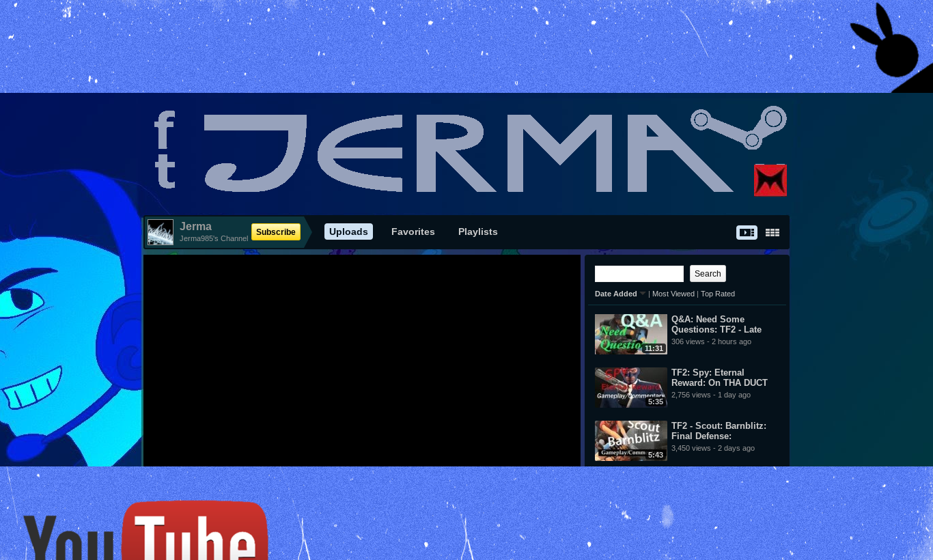
Task: Subscribe to the Jerma channel
Action: tap(276, 232)
